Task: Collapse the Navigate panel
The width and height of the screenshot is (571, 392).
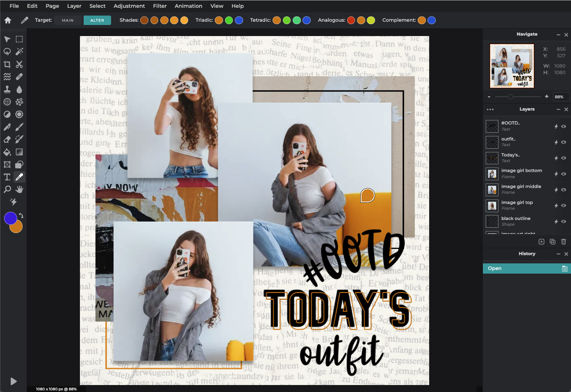Action: point(558,35)
